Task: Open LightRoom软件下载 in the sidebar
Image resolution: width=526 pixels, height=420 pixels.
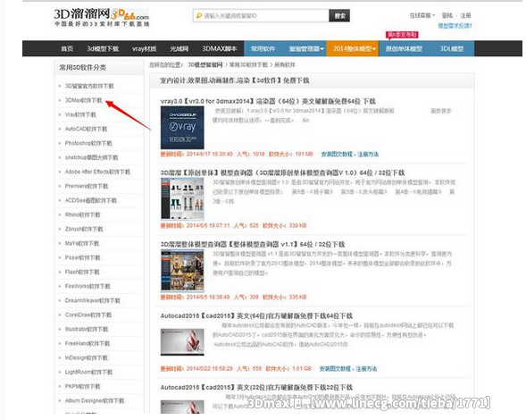Action: coord(88,372)
